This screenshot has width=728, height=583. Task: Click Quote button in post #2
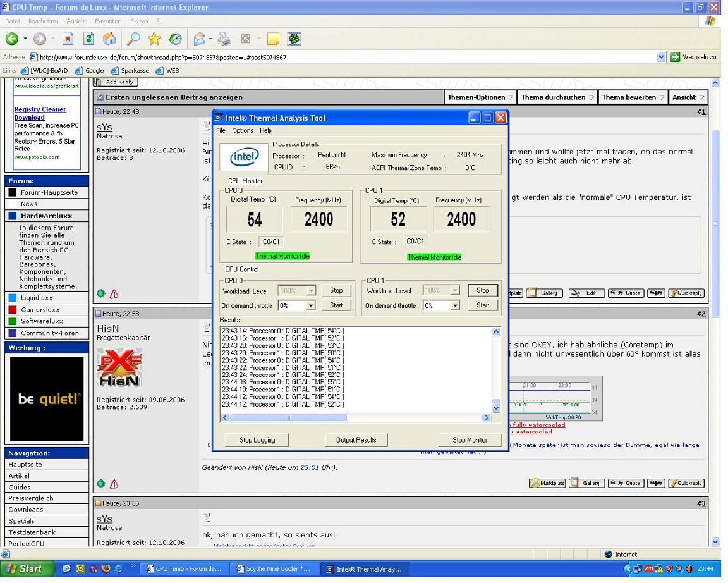point(626,483)
